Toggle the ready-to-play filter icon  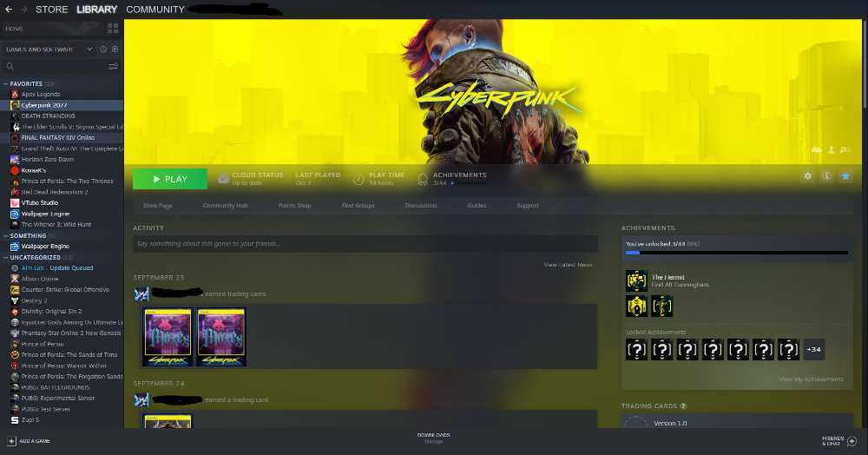(x=115, y=49)
